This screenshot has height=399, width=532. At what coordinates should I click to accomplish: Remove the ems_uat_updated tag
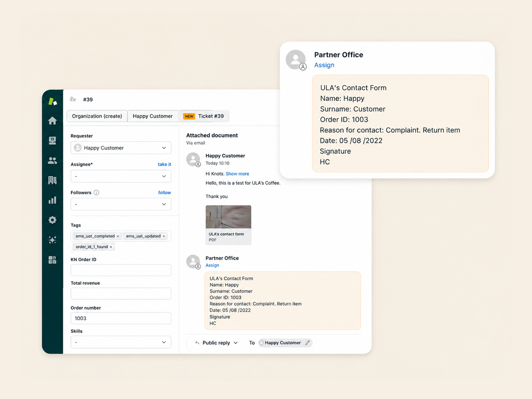(164, 236)
